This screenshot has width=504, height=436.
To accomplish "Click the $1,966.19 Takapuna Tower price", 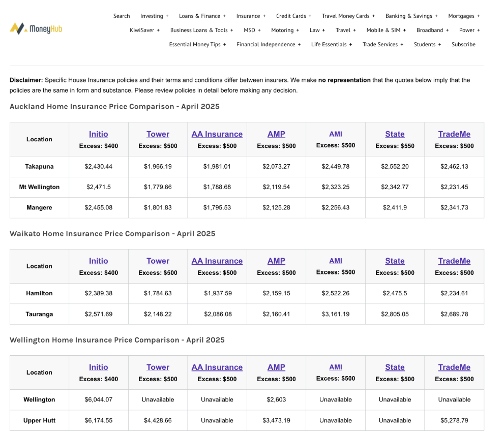I will tap(158, 166).
